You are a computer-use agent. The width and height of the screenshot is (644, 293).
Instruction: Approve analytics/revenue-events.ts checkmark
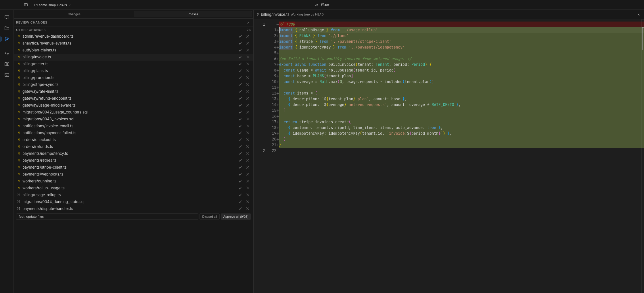tap(240, 43)
